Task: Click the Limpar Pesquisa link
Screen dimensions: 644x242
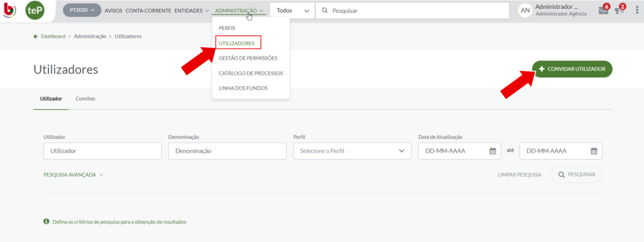Action: click(x=519, y=175)
